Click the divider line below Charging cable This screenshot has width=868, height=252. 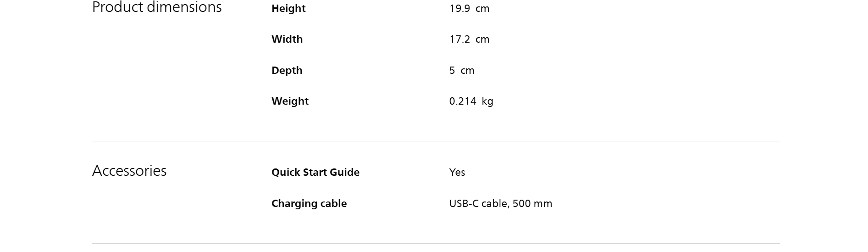coord(436,243)
